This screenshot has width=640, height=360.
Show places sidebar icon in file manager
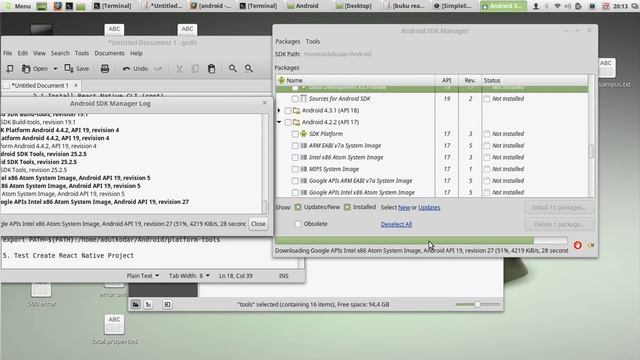click(x=136, y=304)
